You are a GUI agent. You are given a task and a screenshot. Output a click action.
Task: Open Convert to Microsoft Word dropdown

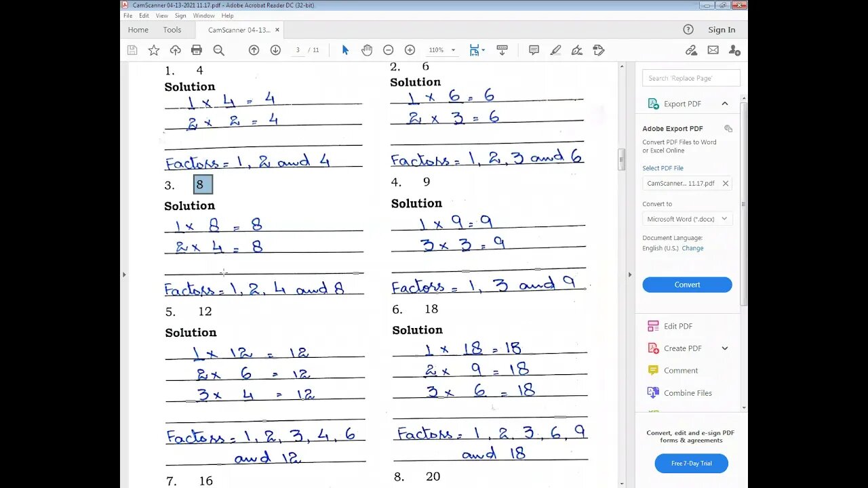click(x=687, y=219)
